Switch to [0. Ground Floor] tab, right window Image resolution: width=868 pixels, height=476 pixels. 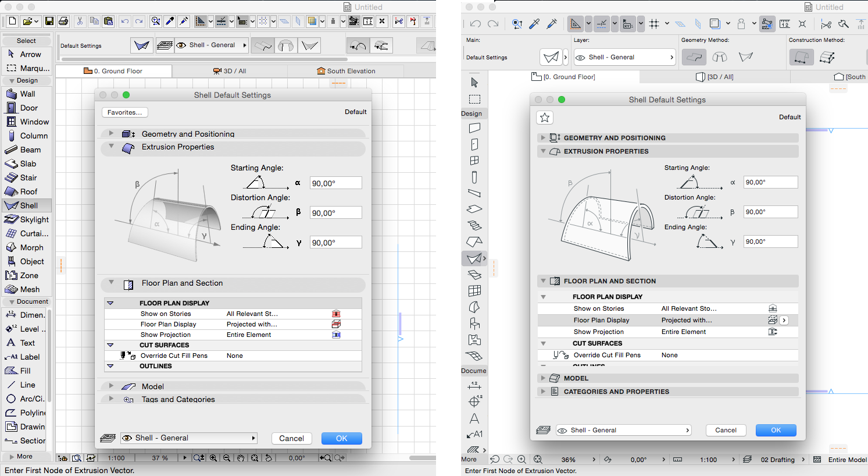(564, 77)
